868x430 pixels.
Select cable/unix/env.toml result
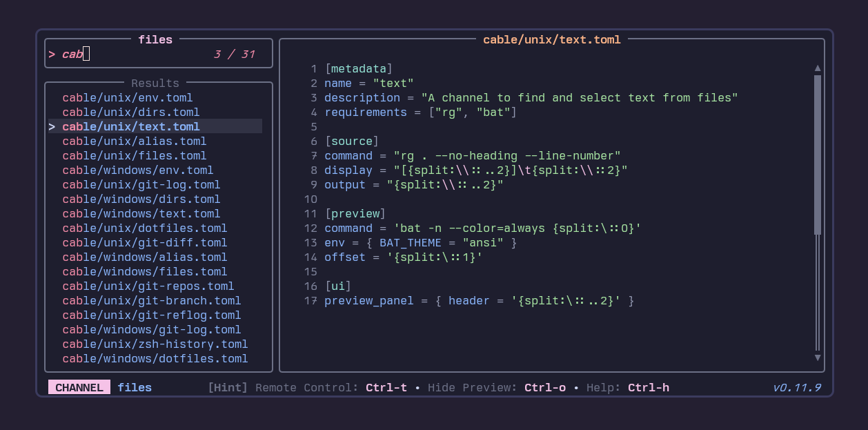pyautogui.click(x=127, y=97)
